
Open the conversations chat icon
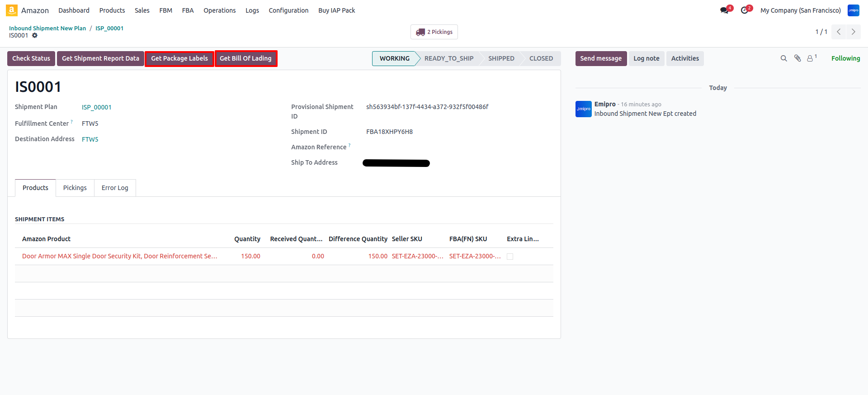coord(724,10)
